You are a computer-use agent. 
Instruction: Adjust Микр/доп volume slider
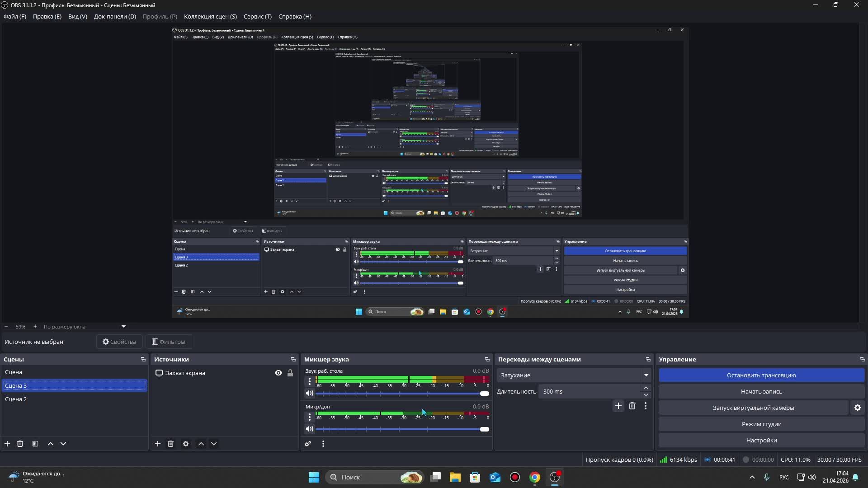pos(484,429)
